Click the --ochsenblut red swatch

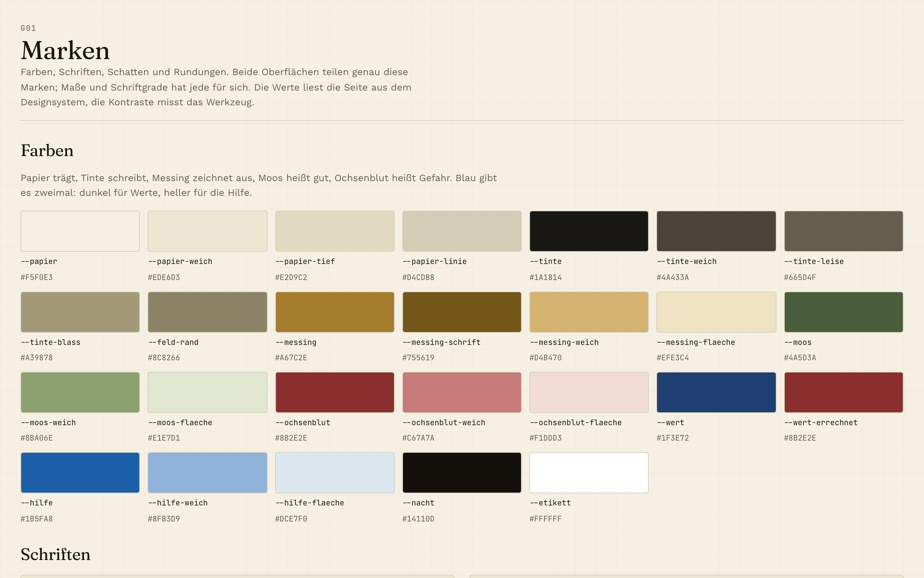(x=335, y=392)
